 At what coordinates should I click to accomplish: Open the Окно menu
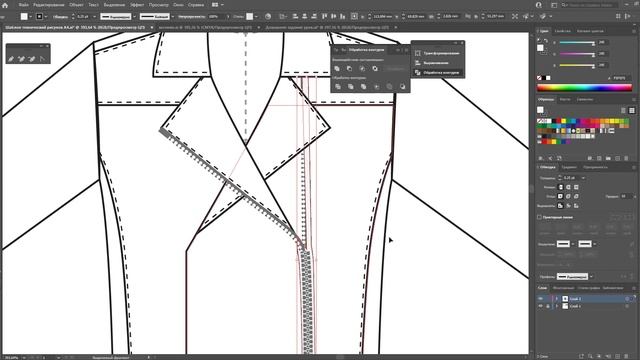[x=178, y=5]
